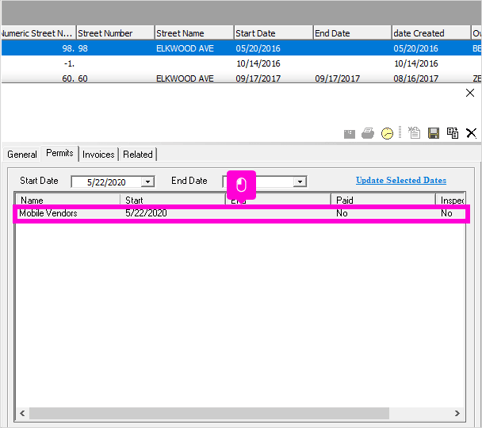
Task: Click the black X delete icon in toolbar
Action: click(471, 133)
